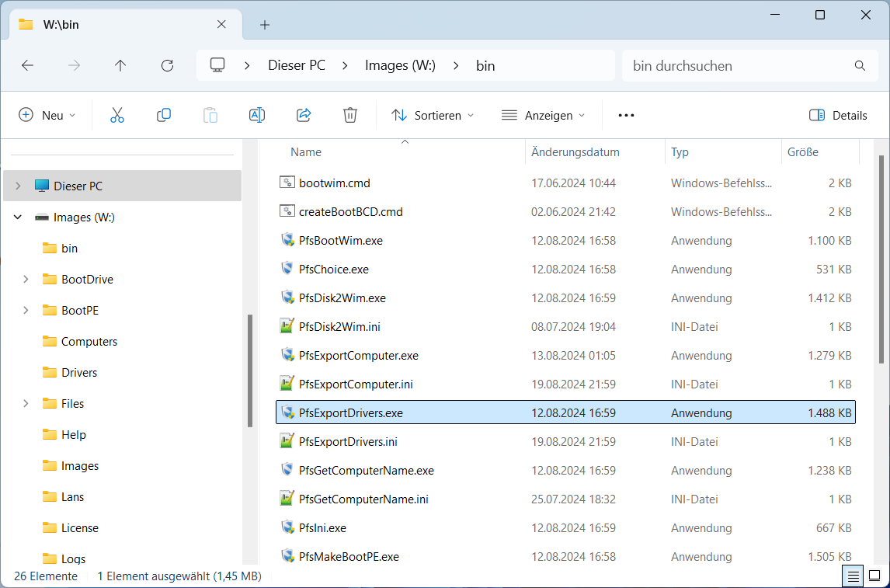Screen dimensions: 890x588
Task: Click the Copy icon in toolbar
Action: (x=164, y=115)
